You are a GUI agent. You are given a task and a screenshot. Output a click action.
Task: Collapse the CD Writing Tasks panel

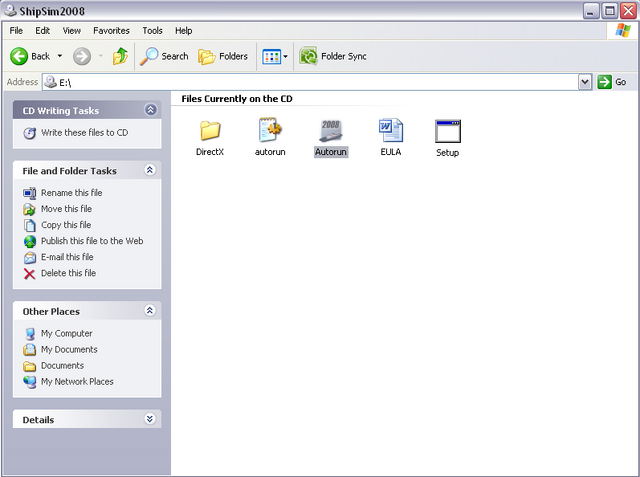click(x=151, y=110)
